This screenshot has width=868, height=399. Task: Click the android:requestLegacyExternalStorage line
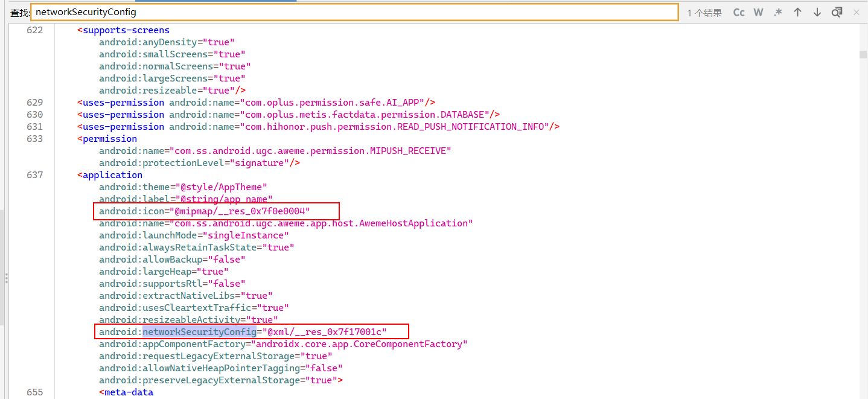tap(216, 356)
